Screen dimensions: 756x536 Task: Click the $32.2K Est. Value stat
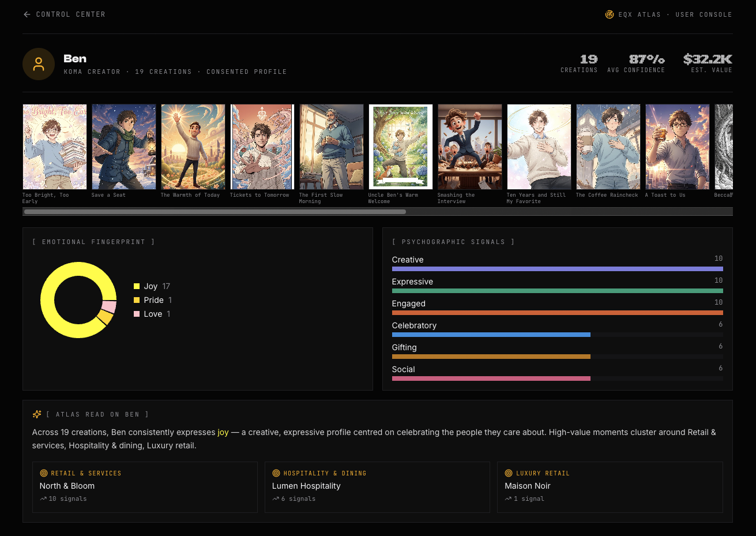pyautogui.click(x=708, y=63)
